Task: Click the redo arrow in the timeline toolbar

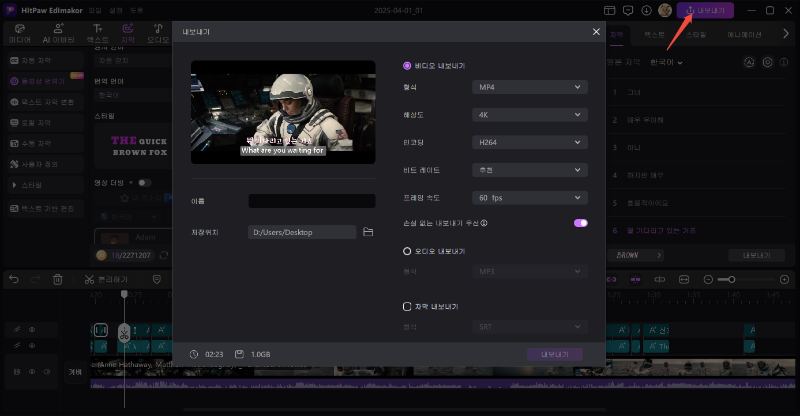Action: [35, 279]
